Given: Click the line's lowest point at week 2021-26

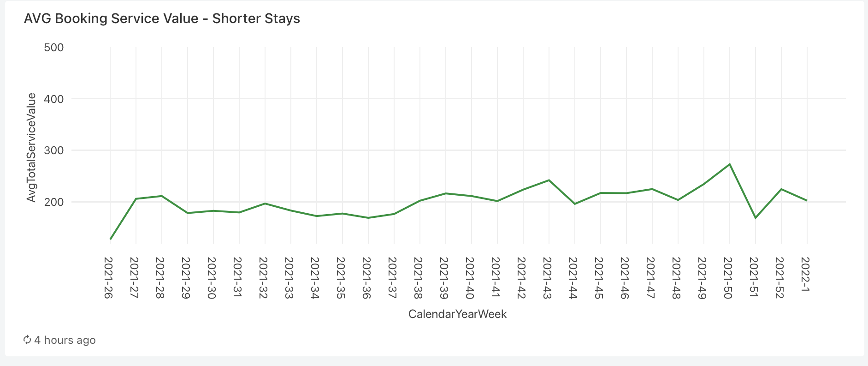Looking at the screenshot, I should 110,239.
